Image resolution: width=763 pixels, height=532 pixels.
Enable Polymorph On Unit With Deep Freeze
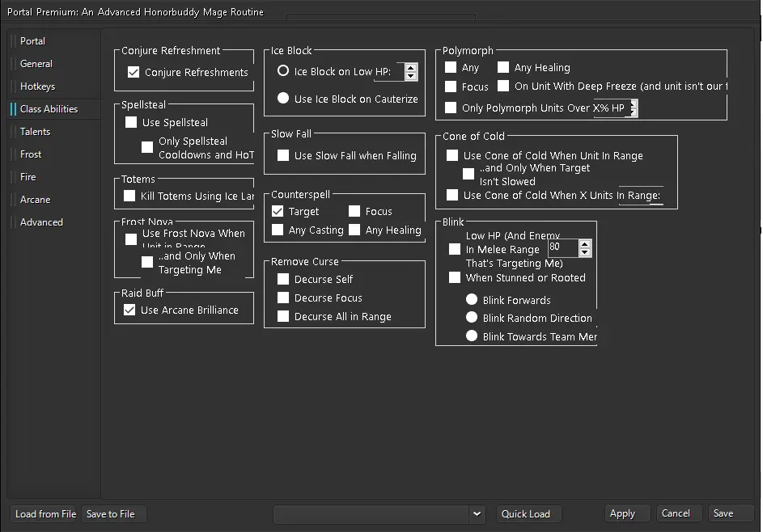point(503,86)
